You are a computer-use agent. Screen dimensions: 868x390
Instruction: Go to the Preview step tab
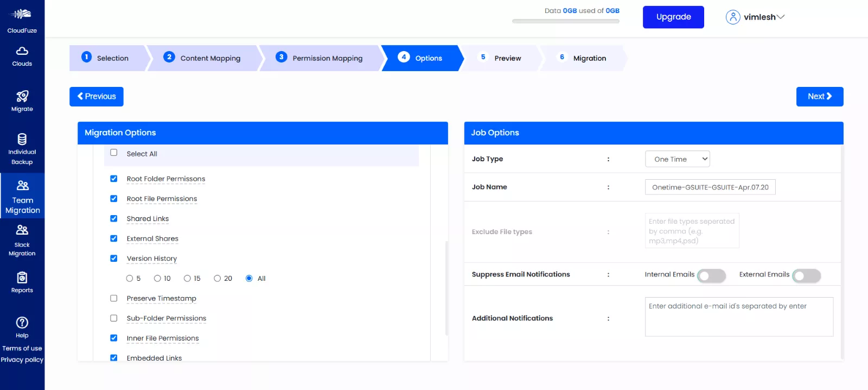pos(501,58)
